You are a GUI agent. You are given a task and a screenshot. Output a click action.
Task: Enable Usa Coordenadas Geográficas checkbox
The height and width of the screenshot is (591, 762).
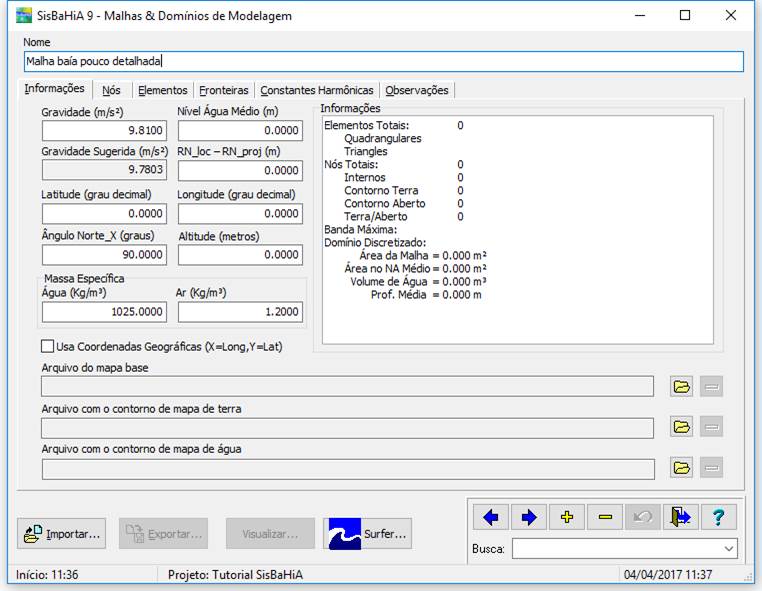tap(48, 347)
